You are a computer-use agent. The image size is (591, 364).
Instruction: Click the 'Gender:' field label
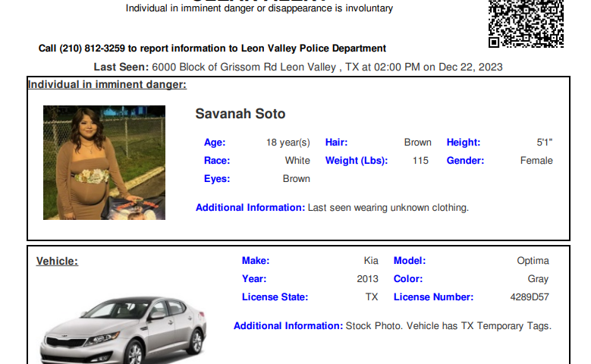465,161
